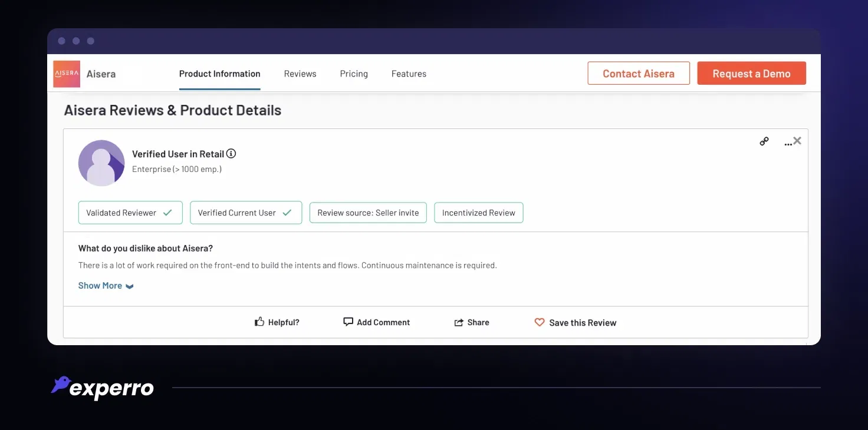868x430 pixels.
Task: Click the checkmark in Verified Current User badge
Action: tap(287, 213)
